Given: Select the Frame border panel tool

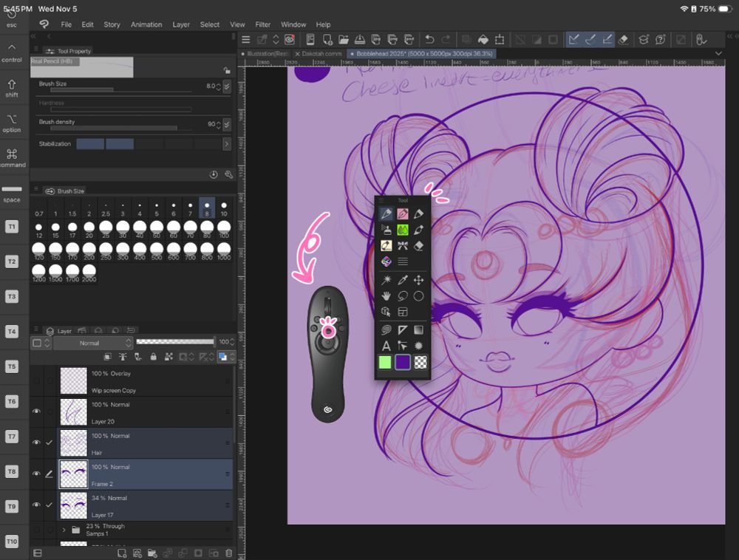Looking at the screenshot, I should coord(403,312).
